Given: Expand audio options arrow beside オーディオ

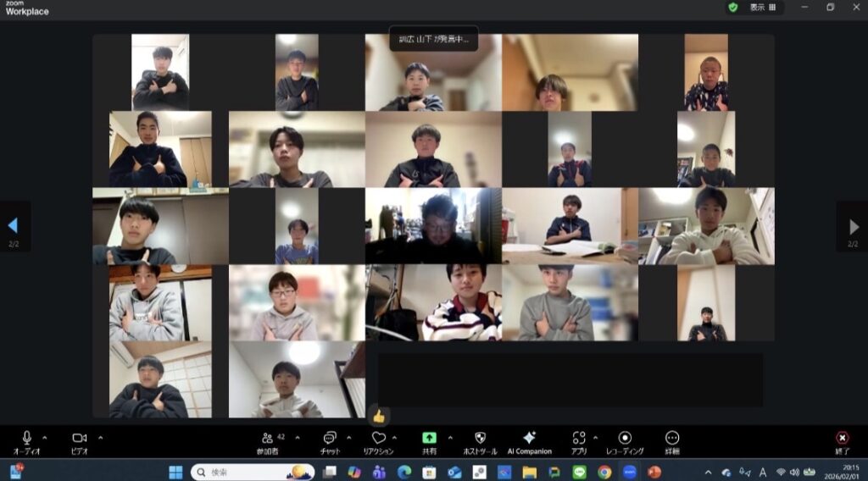Looking at the screenshot, I should pos(44,438).
